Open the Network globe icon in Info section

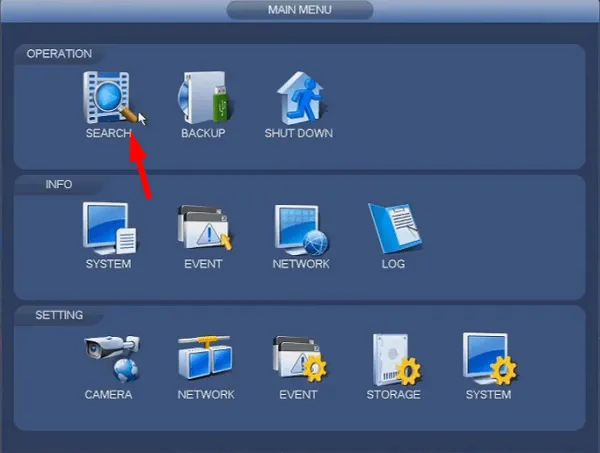pyautogui.click(x=300, y=229)
